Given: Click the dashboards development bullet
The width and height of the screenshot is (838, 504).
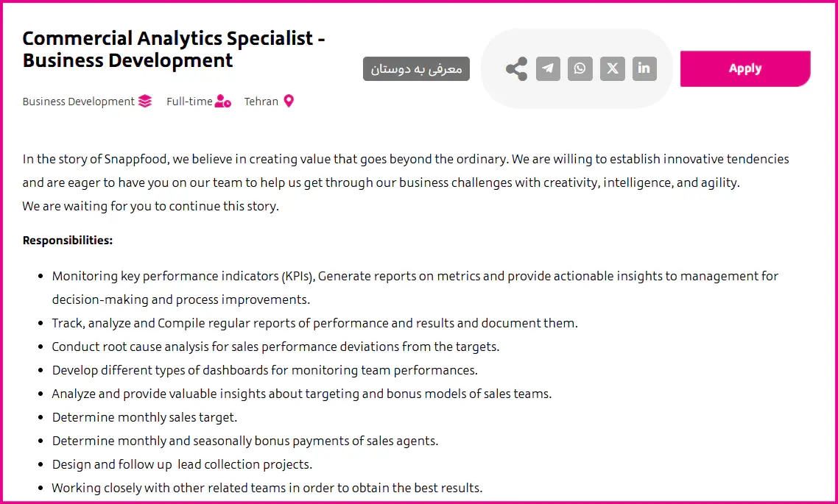Looking at the screenshot, I should pos(264,370).
